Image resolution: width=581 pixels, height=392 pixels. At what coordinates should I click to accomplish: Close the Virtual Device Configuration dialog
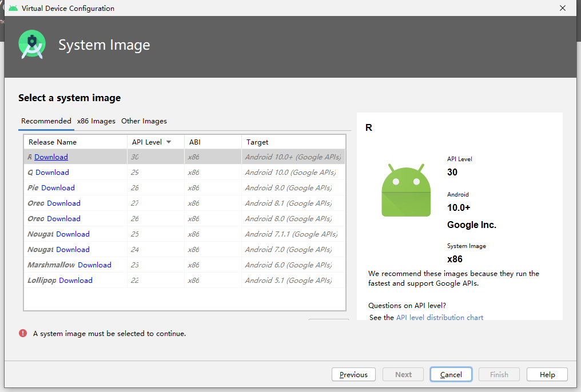[x=563, y=8]
